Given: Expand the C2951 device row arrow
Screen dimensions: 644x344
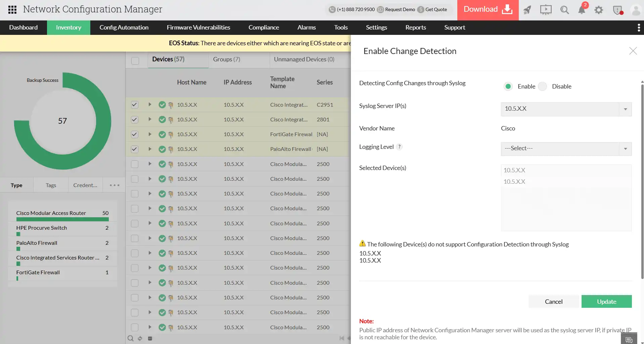Looking at the screenshot, I should click(x=150, y=105).
